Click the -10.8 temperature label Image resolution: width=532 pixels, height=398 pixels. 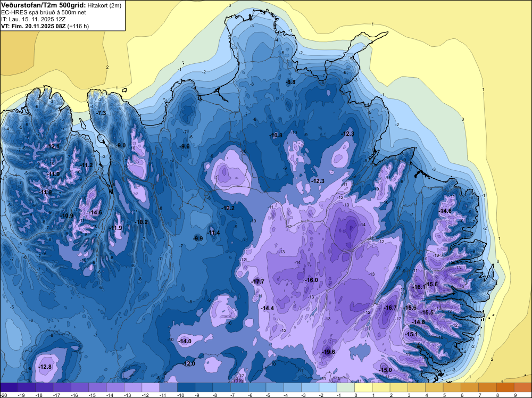point(276,135)
